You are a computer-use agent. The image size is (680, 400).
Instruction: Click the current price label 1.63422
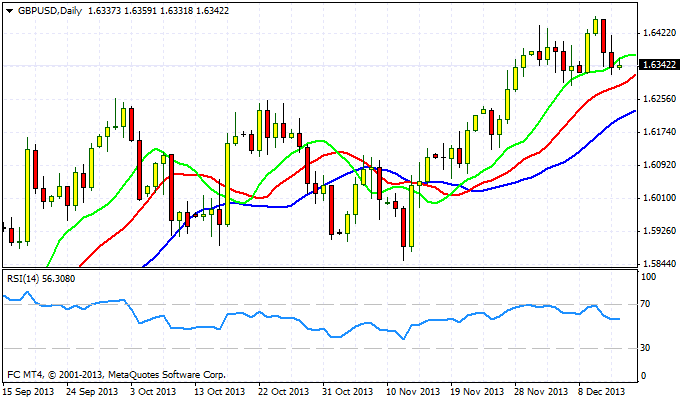(659, 65)
